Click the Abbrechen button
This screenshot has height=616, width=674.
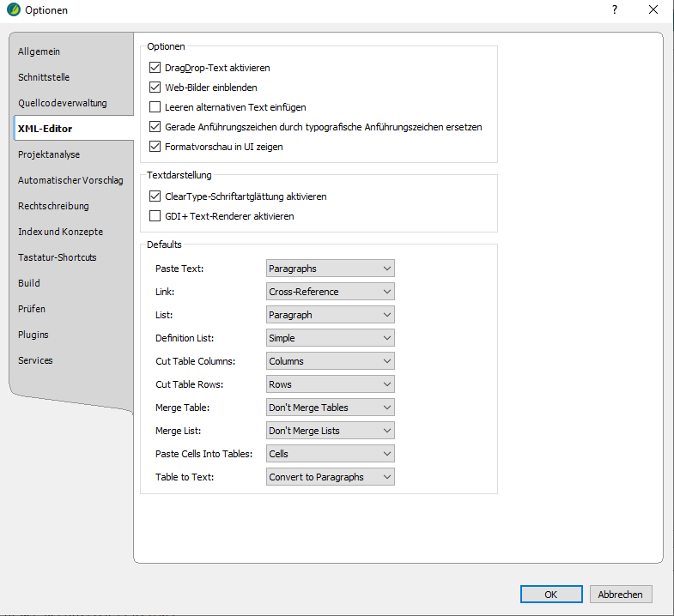pos(621,594)
